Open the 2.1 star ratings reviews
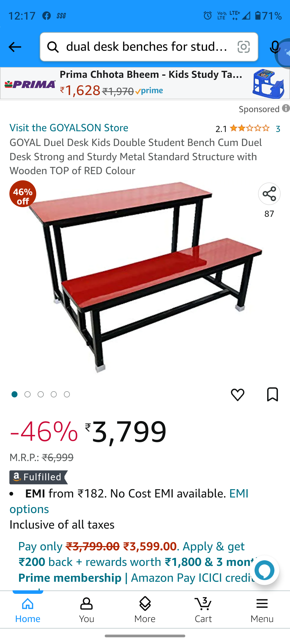The height and width of the screenshot is (644, 290). click(x=248, y=129)
